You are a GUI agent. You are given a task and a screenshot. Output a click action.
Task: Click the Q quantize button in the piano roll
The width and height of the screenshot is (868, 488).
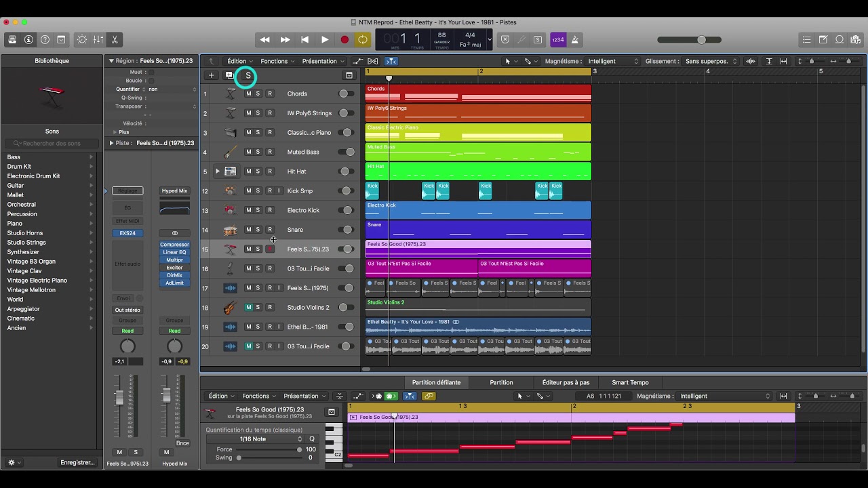pyautogui.click(x=312, y=439)
